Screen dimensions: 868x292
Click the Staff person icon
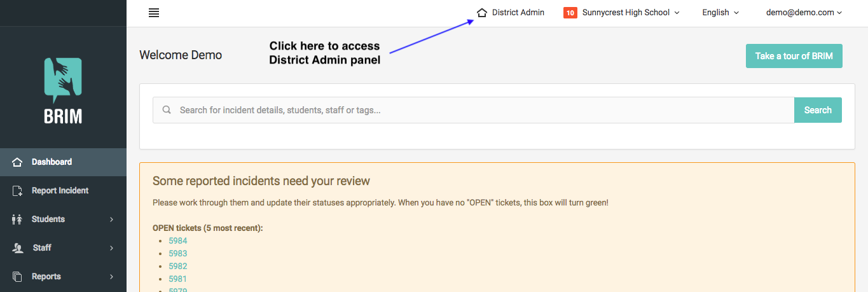coord(18,248)
